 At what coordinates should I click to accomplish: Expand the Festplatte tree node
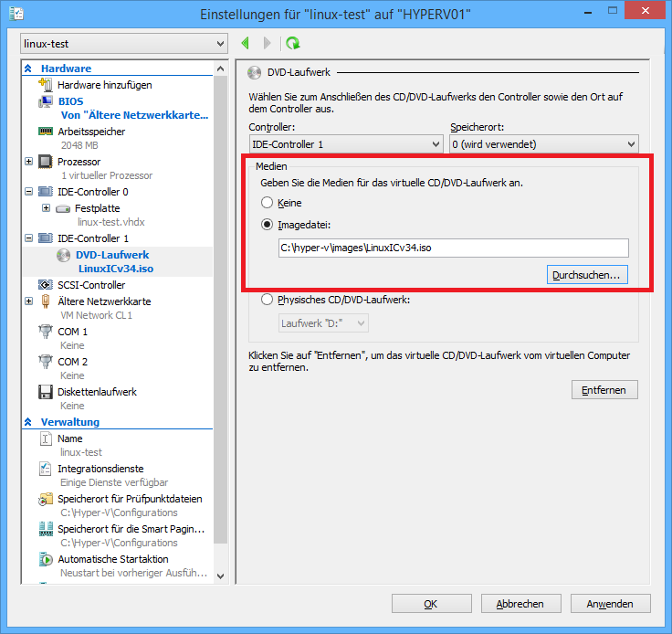click(47, 208)
